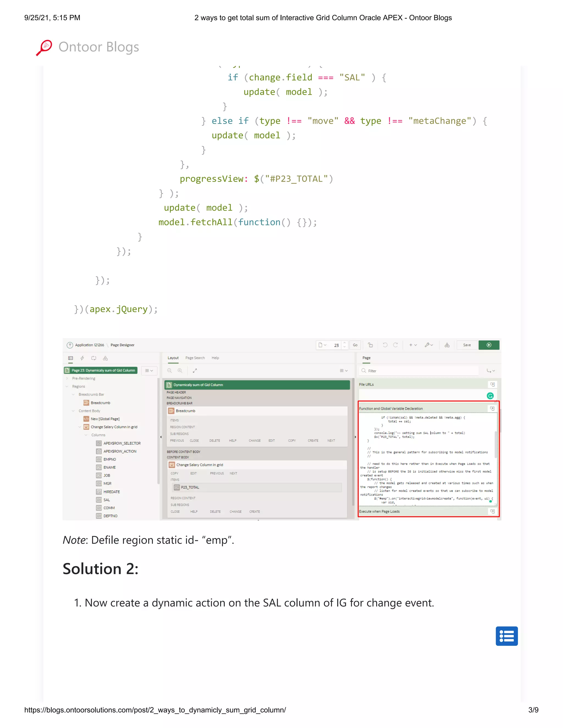Select Change Salary Column in grid in Layout

click(x=257, y=465)
